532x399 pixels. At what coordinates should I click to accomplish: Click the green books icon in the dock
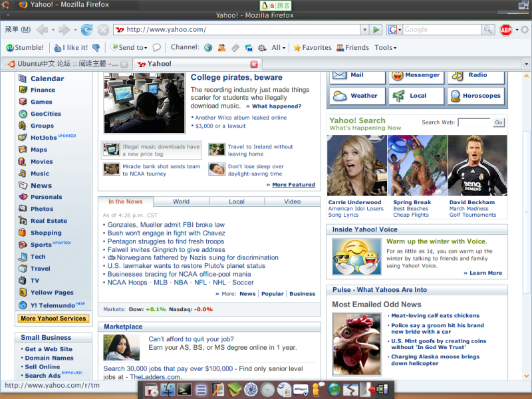(x=235, y=390)
